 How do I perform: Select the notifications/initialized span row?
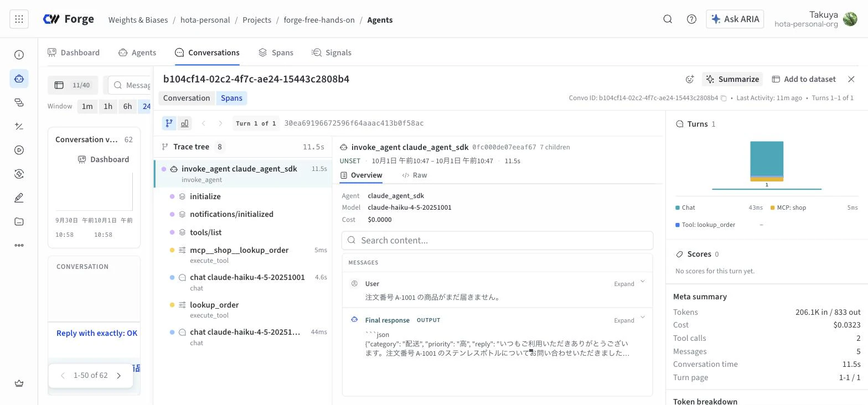tap(243, 214)
